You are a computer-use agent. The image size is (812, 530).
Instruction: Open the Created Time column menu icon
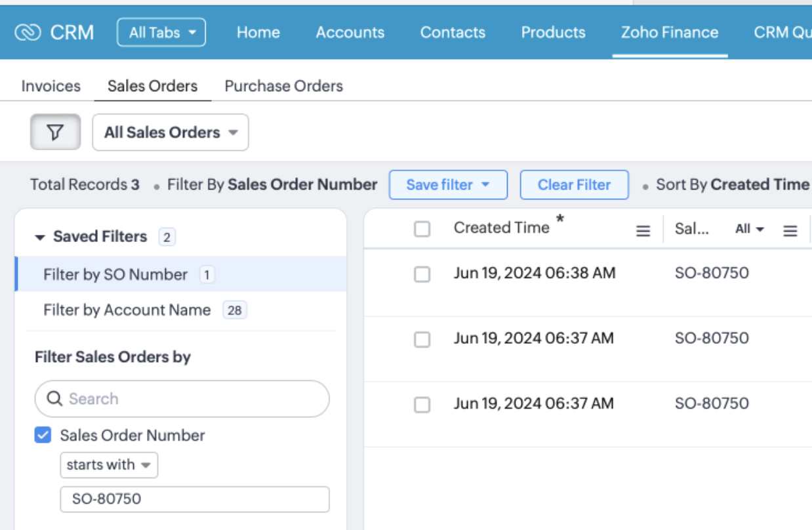pos(643,230)
